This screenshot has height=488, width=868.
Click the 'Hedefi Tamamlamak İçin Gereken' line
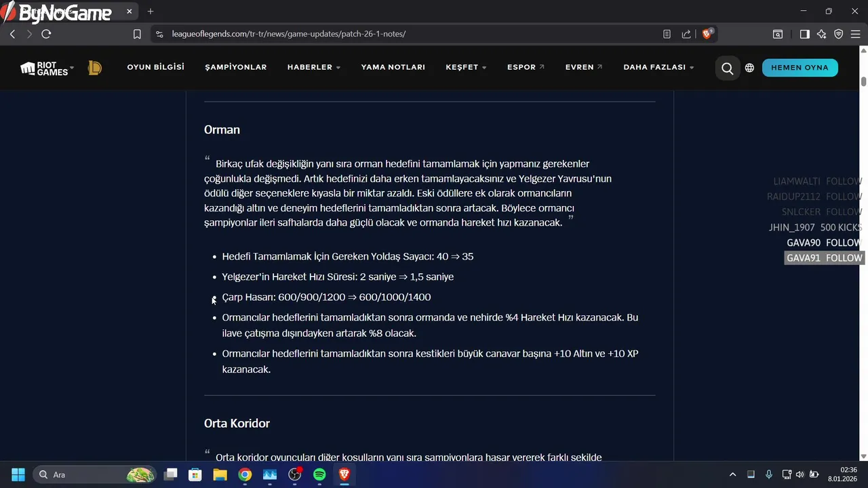point(348,256)
